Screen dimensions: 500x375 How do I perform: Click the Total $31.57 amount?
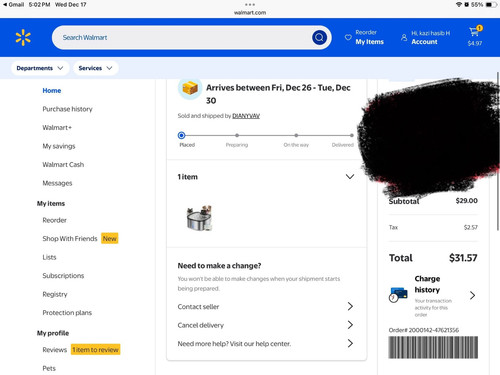463,258
